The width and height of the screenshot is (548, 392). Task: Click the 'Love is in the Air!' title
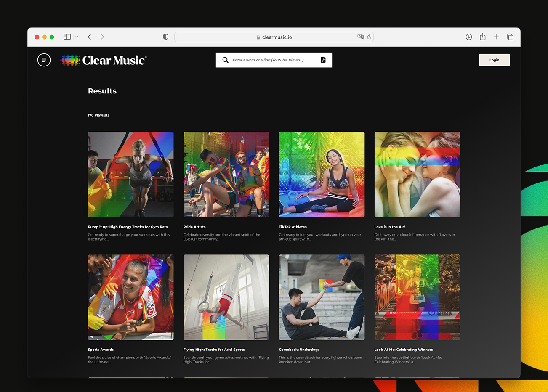tap(390, 227)
